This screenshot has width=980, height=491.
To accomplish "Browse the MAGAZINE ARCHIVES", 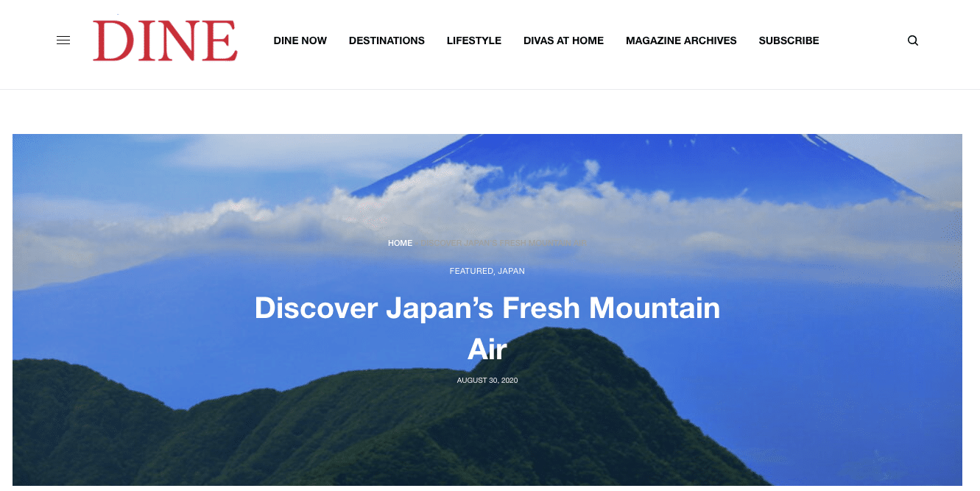I will coord(681,40).
